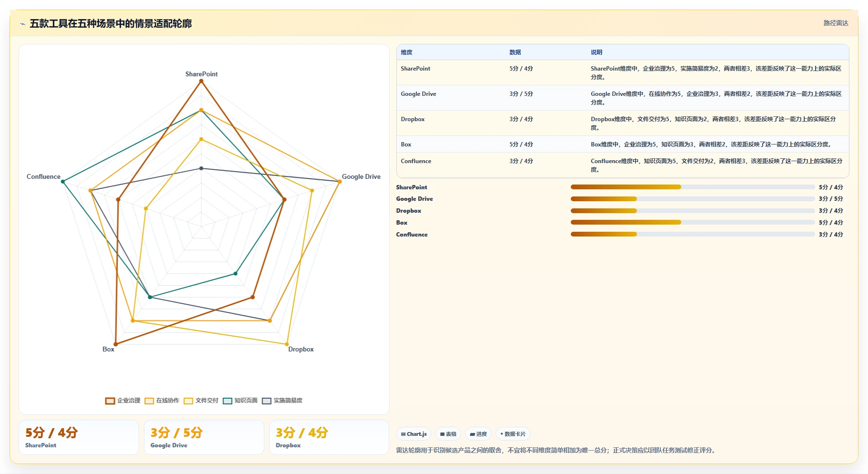Click the 企业治理 data point at Box vertex

click(x=115, y=344)
